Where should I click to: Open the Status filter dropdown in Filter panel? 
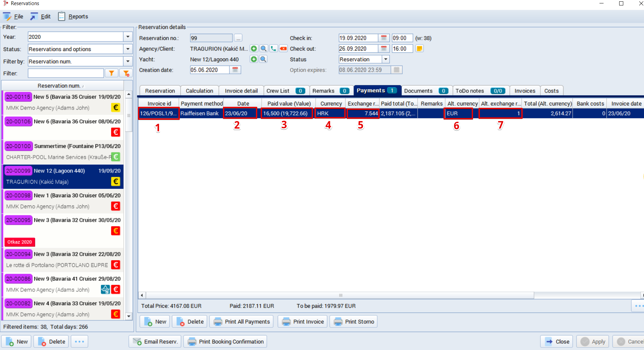coord(128,49)
